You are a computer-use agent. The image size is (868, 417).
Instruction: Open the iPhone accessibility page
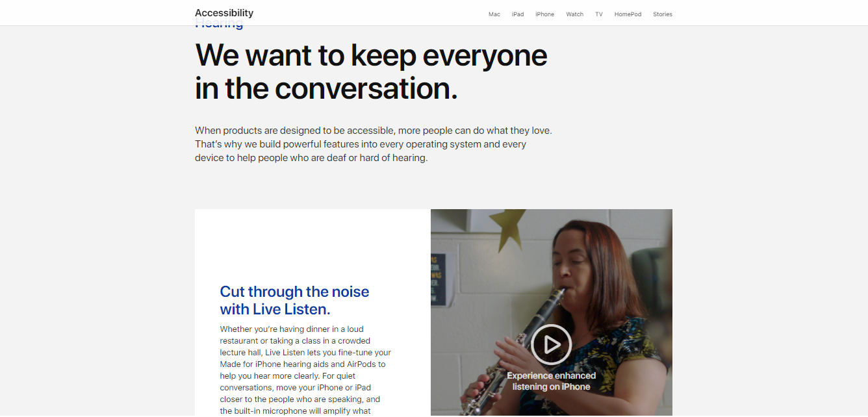(544, 14)
